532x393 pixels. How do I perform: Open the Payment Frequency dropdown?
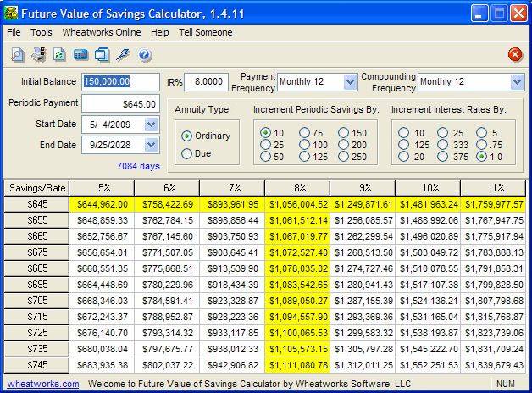pyautogui.click(x=350, y=81)
